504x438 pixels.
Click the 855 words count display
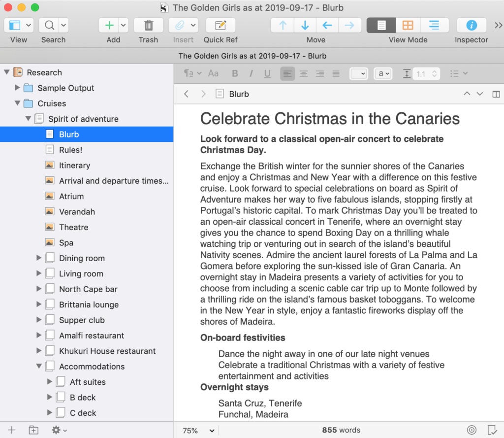tap(341, 430)
